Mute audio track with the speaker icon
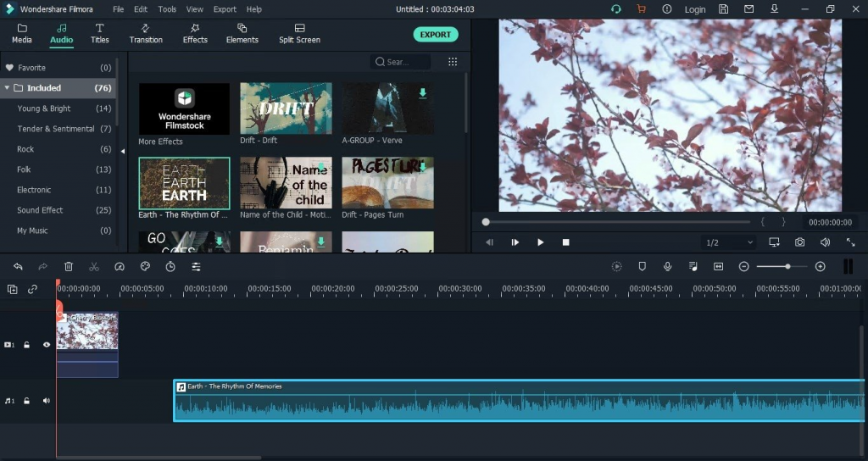 pyautogui.click(x=47, y=401)
